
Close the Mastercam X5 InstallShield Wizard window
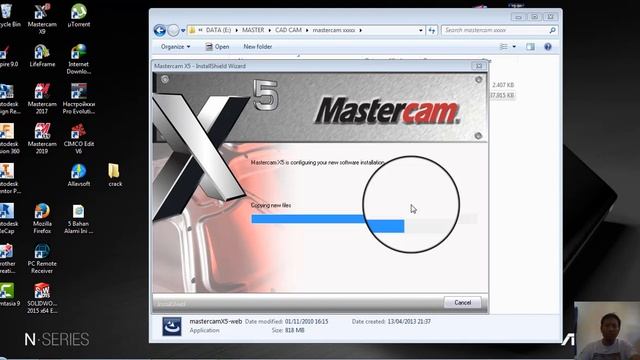(479, 66)
